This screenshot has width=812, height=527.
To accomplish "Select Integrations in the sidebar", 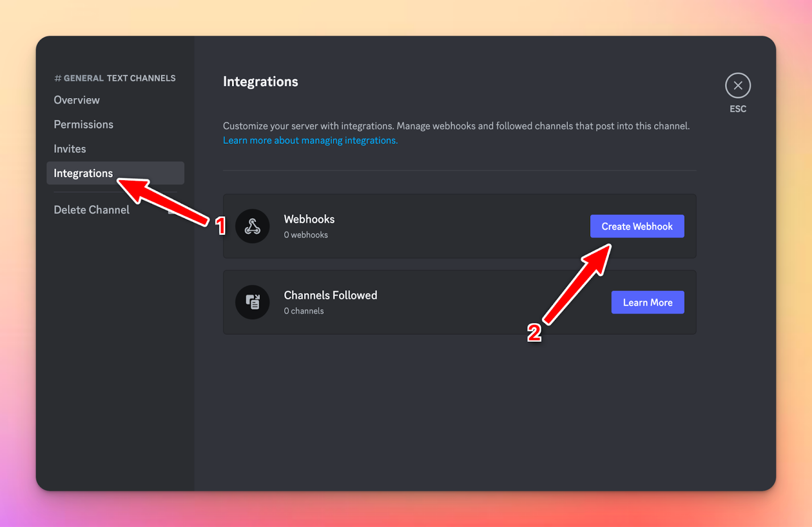I will pyautogui.click(x=115, y=173).
